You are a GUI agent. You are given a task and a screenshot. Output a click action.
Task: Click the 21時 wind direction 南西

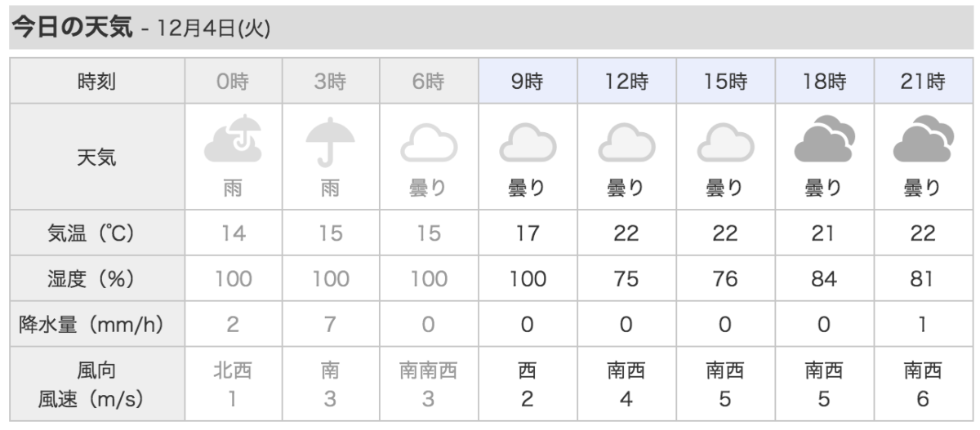(922, 371)
